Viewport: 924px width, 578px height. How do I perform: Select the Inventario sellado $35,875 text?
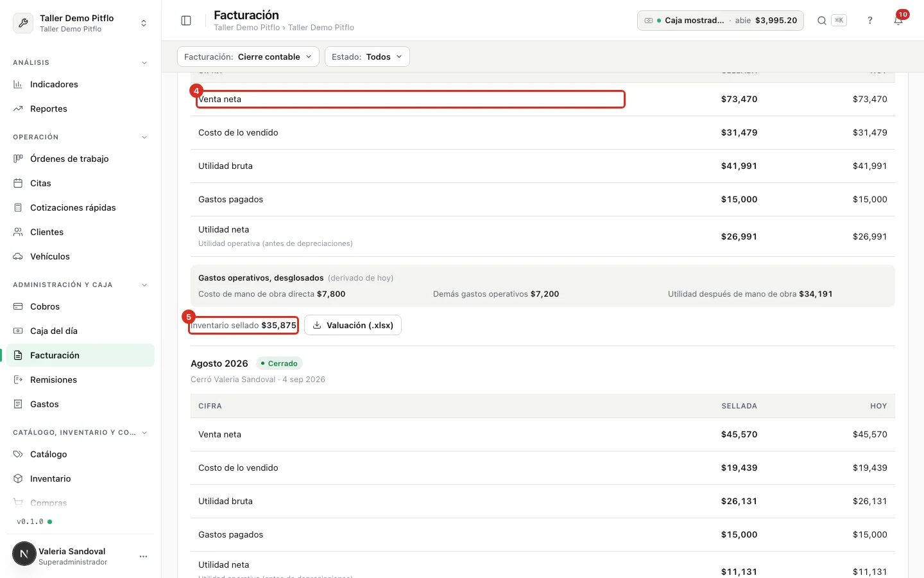coord(243,325)
